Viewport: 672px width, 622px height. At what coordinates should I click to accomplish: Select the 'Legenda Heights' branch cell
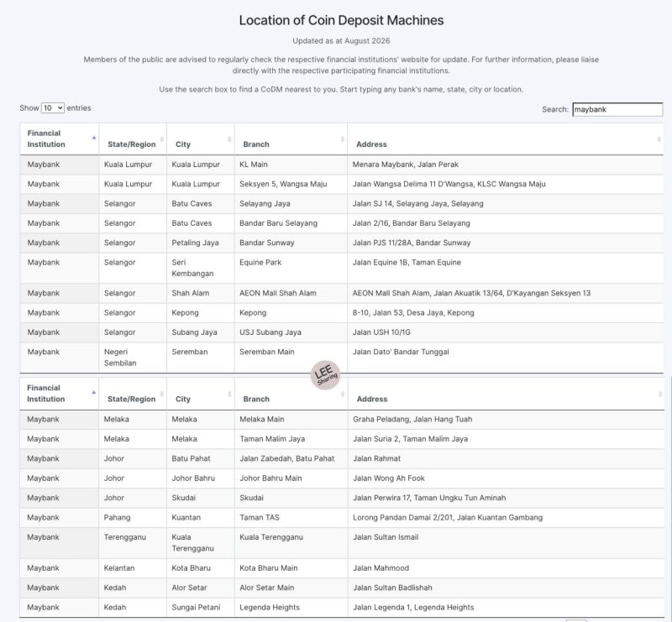(x=291, y=608)
